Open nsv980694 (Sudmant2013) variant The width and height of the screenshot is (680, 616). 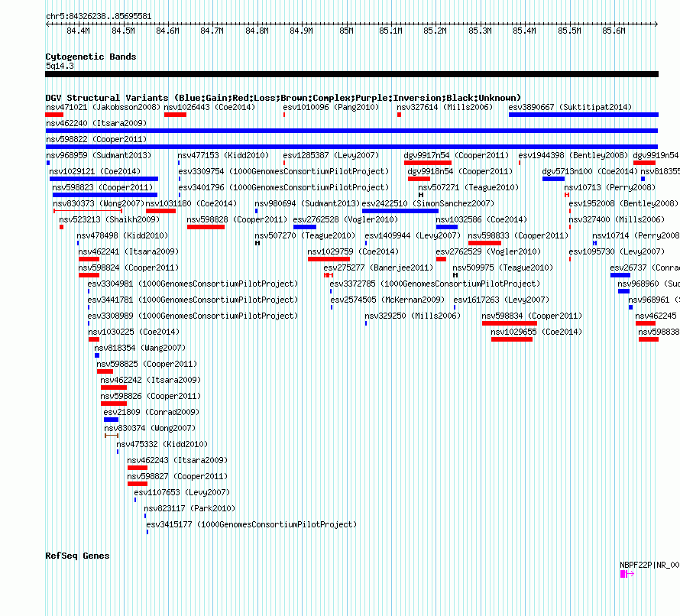click(x=307, y=203)
